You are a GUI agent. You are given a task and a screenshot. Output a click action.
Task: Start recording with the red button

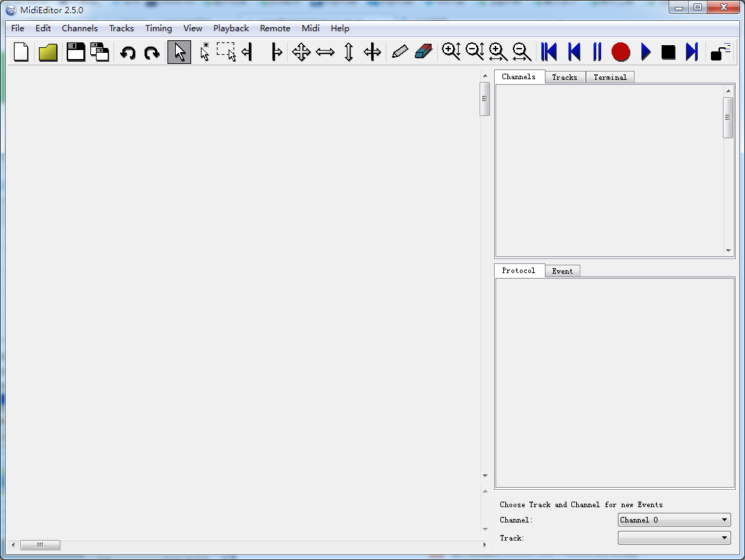coord(621,52)
